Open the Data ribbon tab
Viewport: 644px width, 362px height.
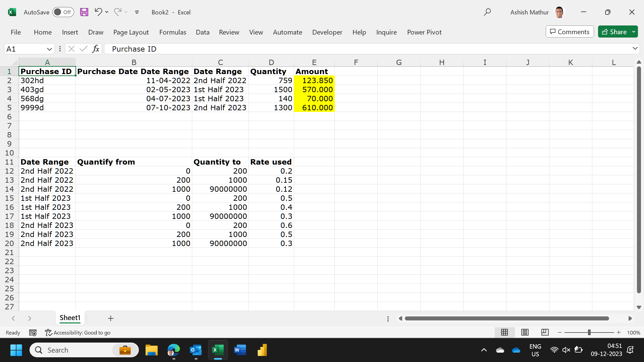[x=203, y=32]
